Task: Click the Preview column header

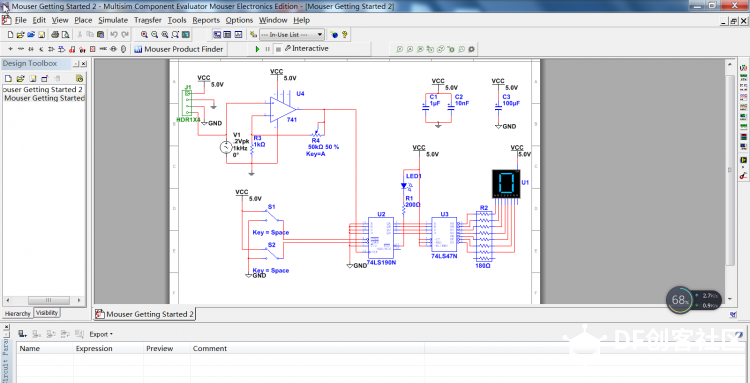Action: click(167, 349)
